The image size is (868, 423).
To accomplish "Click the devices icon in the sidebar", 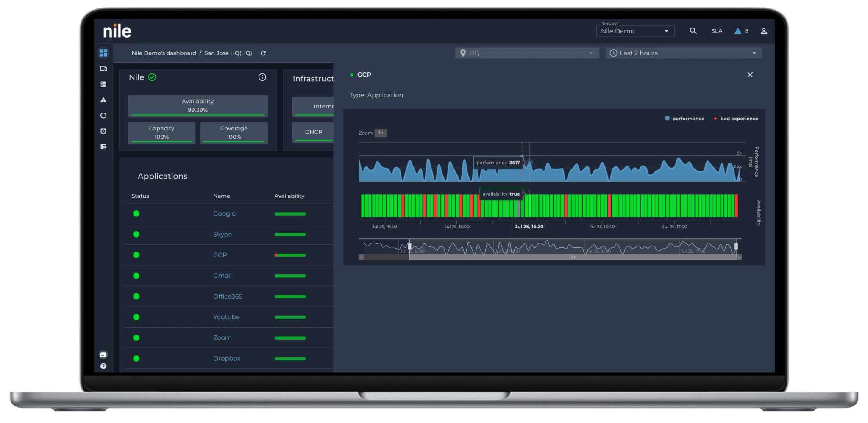I will (x=103, y=69).
